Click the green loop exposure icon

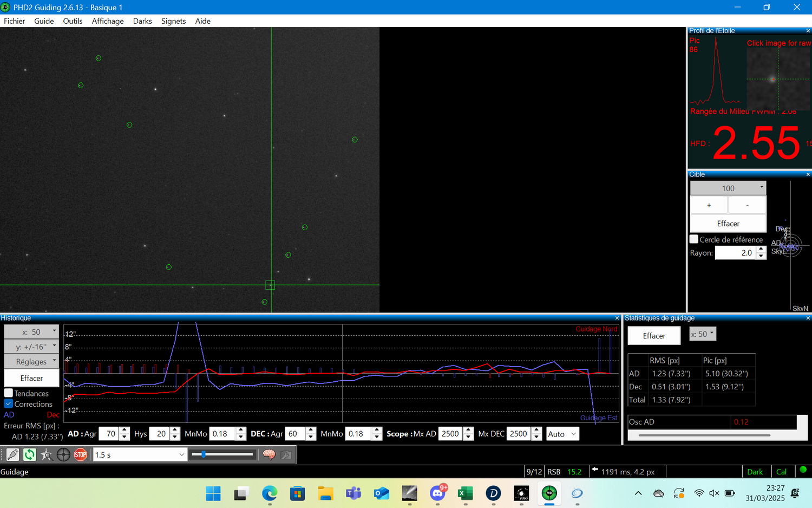click(x=29, y=455)
